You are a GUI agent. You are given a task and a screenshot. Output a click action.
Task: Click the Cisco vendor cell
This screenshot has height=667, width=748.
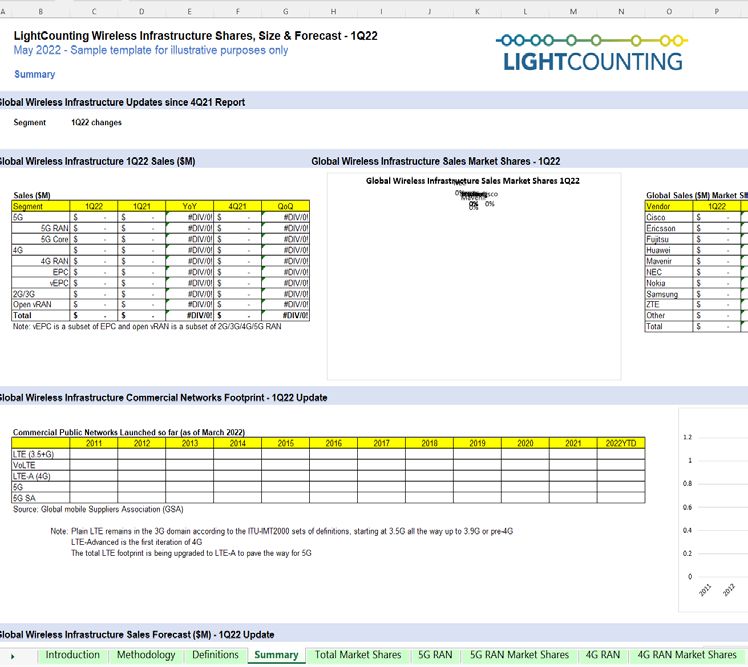click(668, 217)
